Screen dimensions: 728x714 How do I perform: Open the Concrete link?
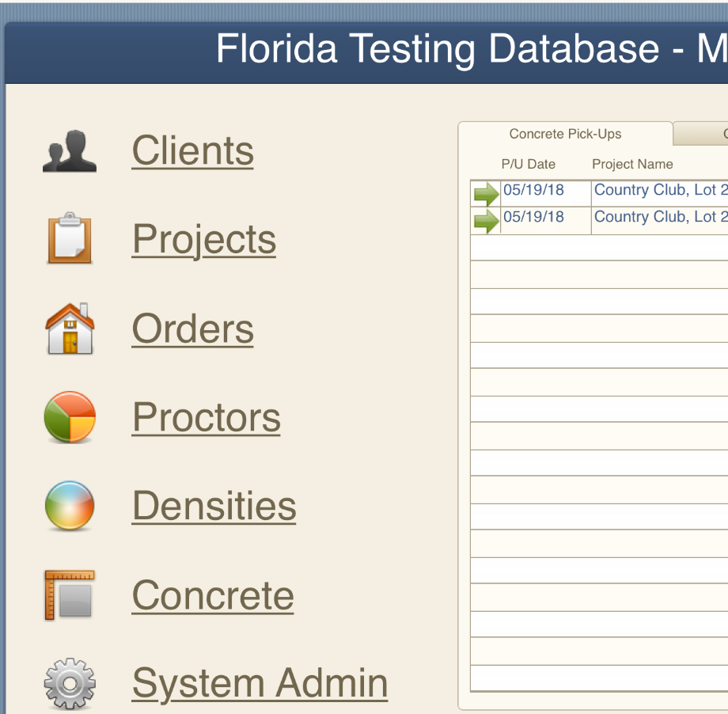(212, 595)
